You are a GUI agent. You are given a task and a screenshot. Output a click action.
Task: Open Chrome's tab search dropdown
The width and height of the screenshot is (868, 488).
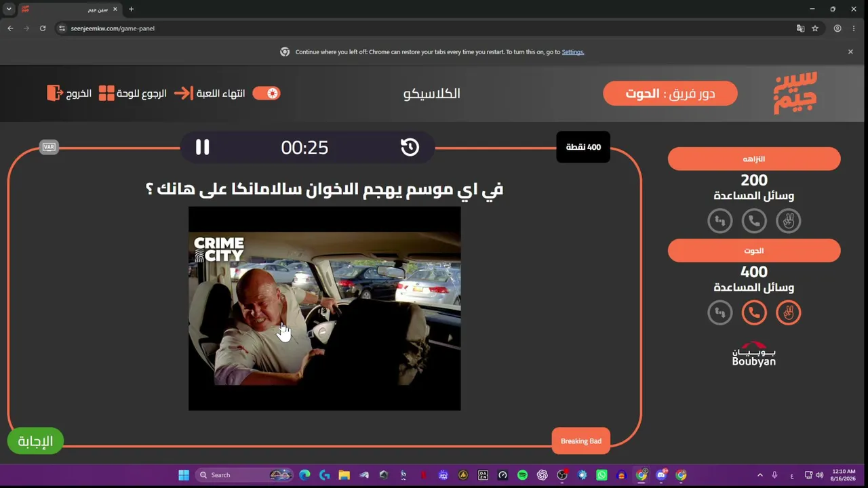tap(9, 9)
